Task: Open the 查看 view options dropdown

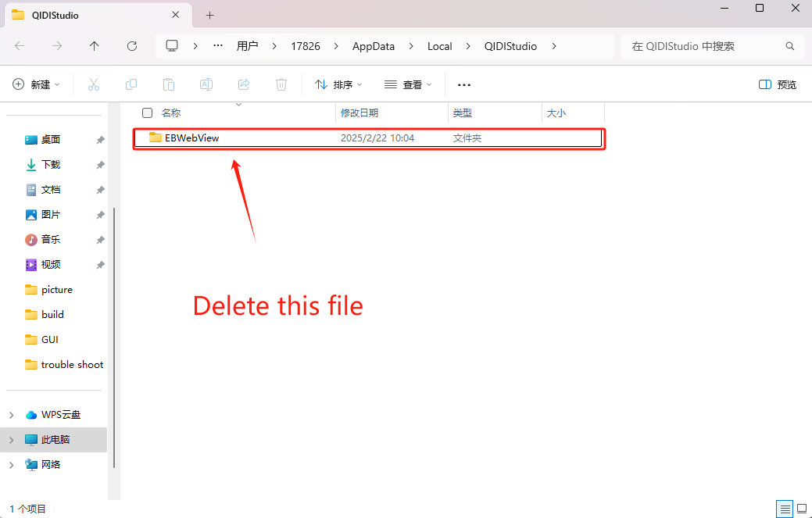Action: point(407,84)
